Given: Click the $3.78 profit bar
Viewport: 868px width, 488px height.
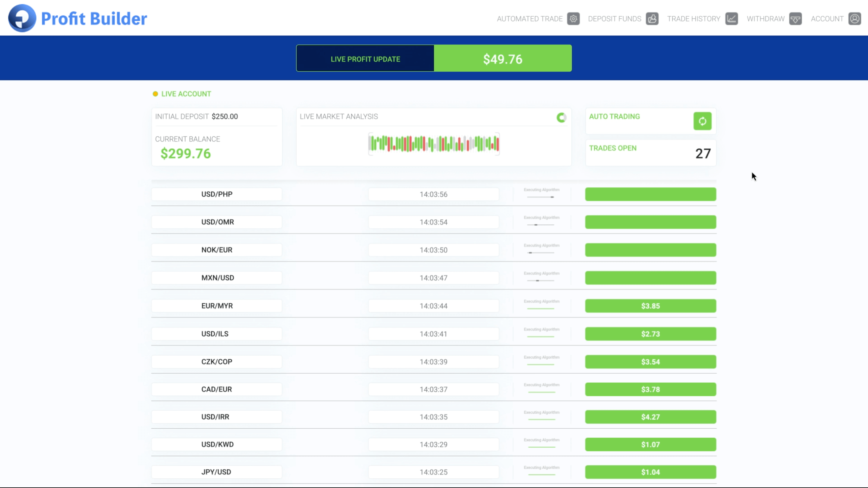Looking at the screenshot, I should (651, 390).
